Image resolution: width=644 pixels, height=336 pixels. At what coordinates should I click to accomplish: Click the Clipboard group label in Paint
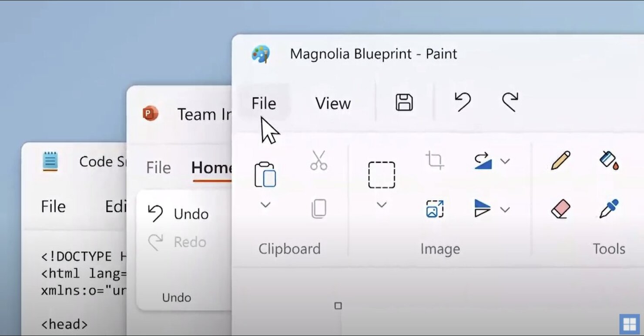tap(289, 249)
